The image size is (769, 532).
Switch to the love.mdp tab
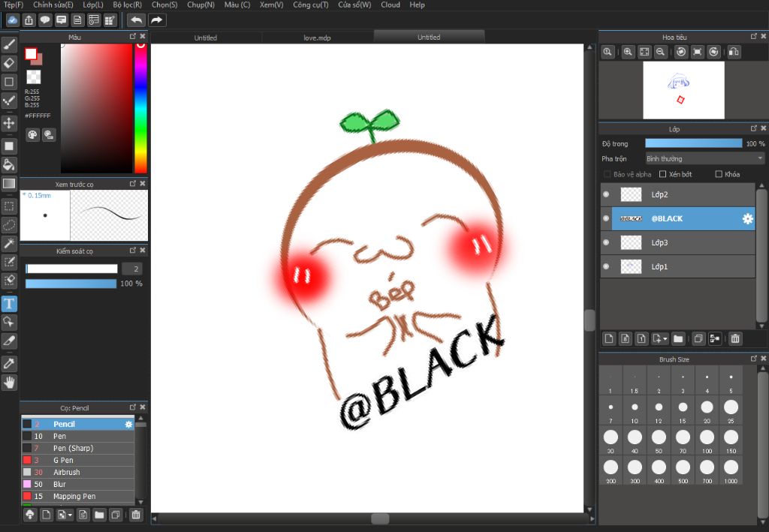point(318,38)
